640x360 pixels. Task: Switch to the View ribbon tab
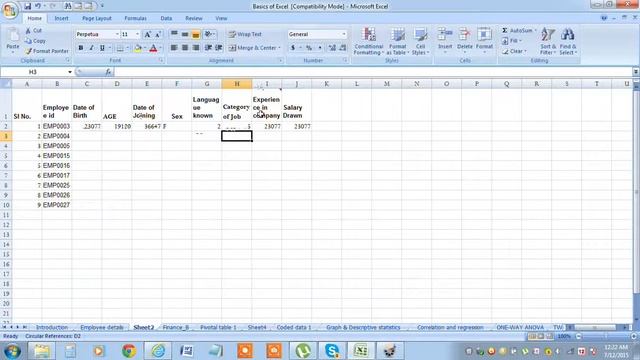[x=221, y=18]
